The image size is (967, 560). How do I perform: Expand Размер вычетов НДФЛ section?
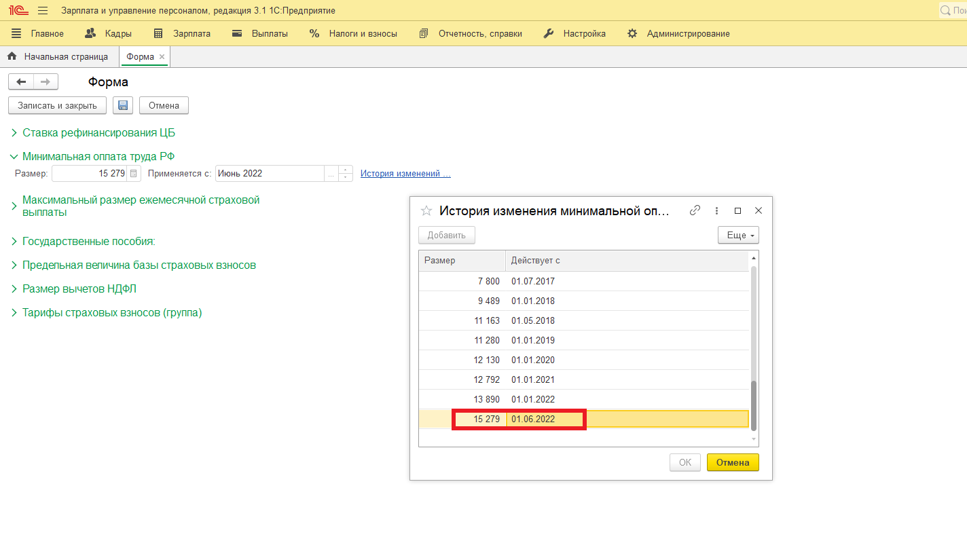[79, 289]
